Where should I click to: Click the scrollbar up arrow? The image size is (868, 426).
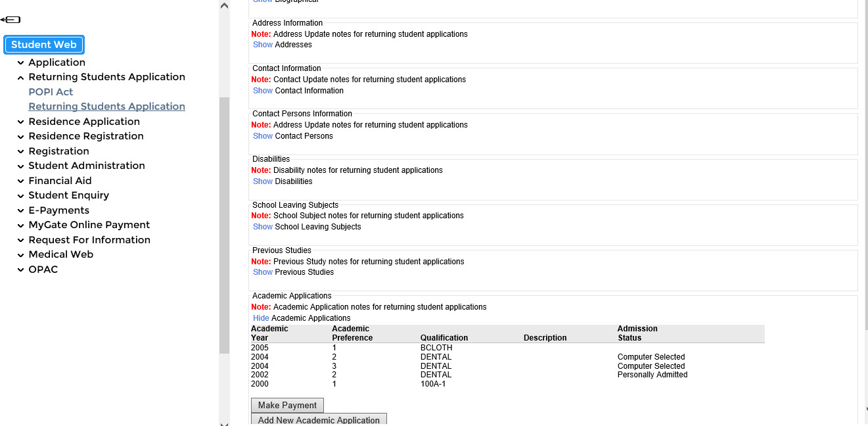224,5
